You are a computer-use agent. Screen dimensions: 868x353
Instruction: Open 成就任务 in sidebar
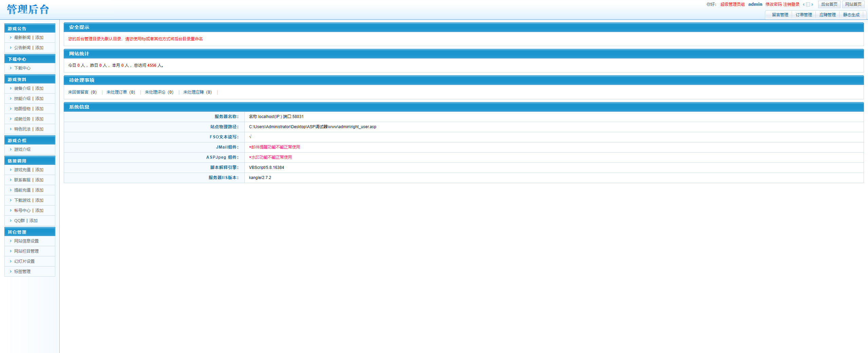22,119
